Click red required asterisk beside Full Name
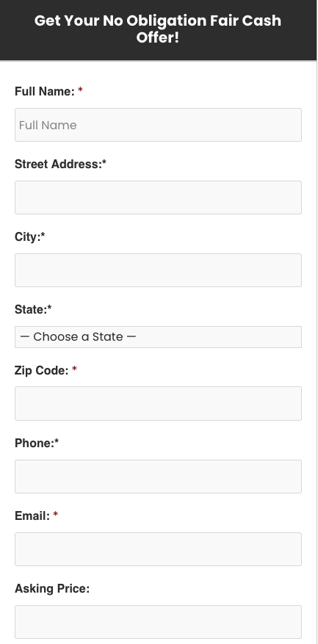The height and width of the screenshot is (644, 318). click(x=80, y=90)
